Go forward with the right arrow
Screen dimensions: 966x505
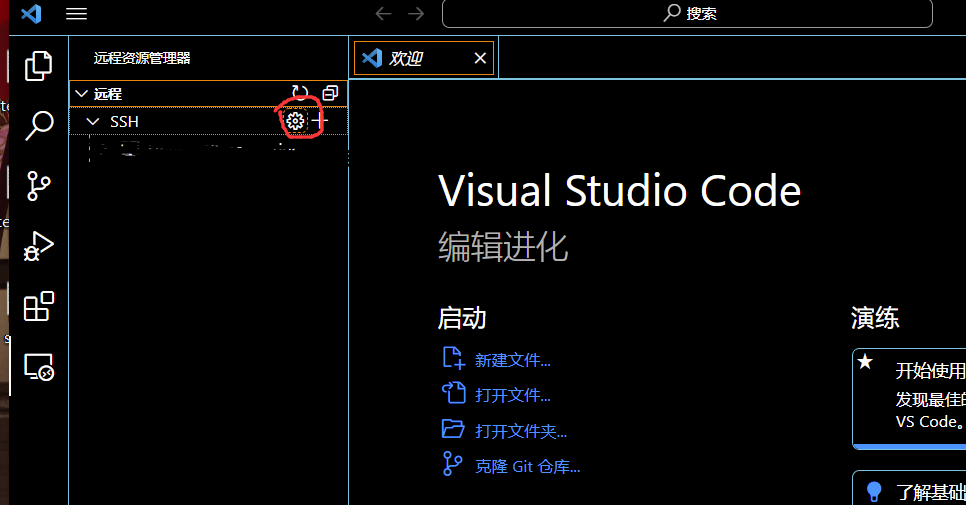416,14
